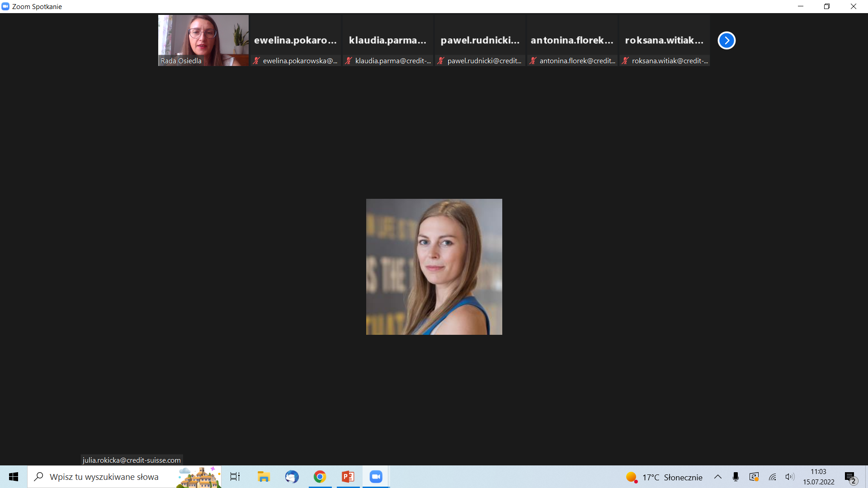Click muted mic icon of roksana.witiak
This screenshot has width=868, height=488.
pos(625,61)
